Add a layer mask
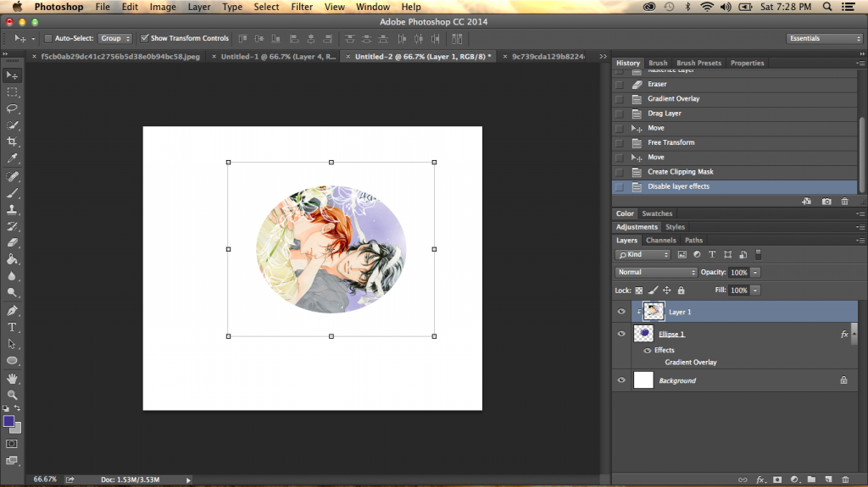The width and height of the screenshot is (868, 487). 777,479
